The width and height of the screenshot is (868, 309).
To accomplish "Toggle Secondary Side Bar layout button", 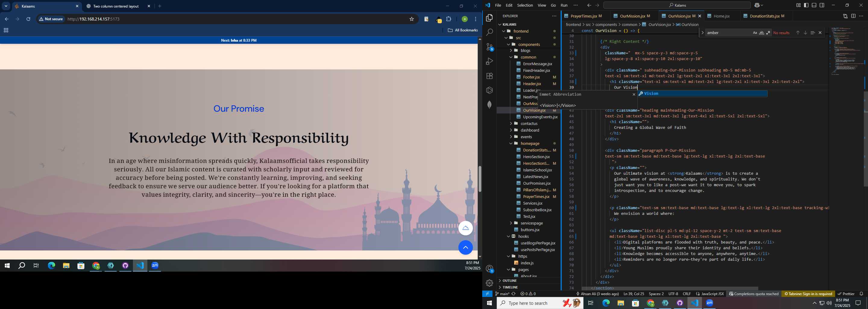I will click(822, 5).
